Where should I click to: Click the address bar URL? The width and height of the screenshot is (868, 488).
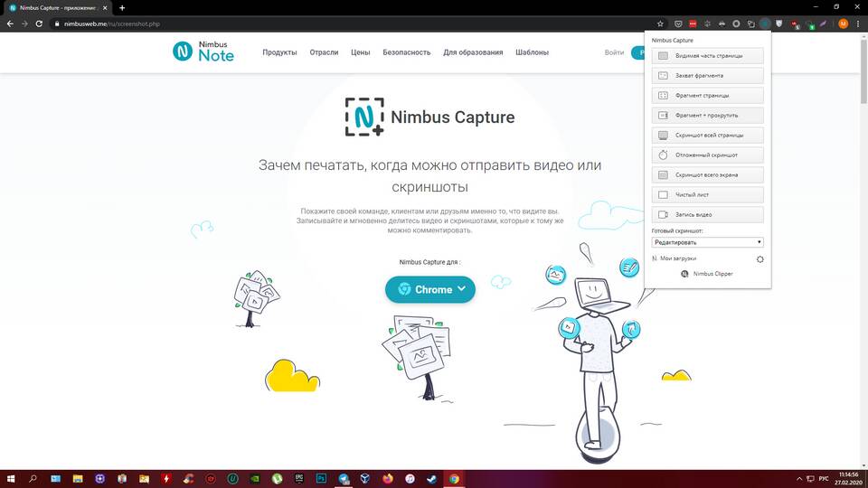pos(112,23)
